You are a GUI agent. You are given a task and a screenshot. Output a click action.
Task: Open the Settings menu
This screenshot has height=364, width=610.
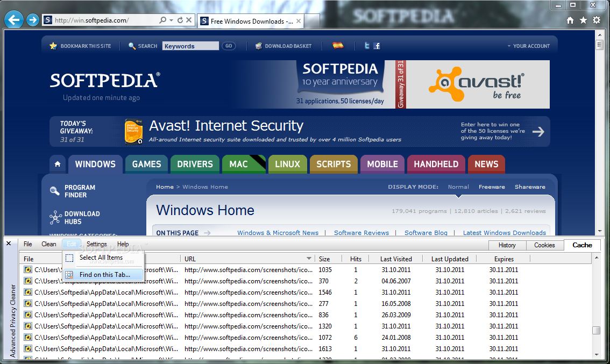click(x=96, y=244)
